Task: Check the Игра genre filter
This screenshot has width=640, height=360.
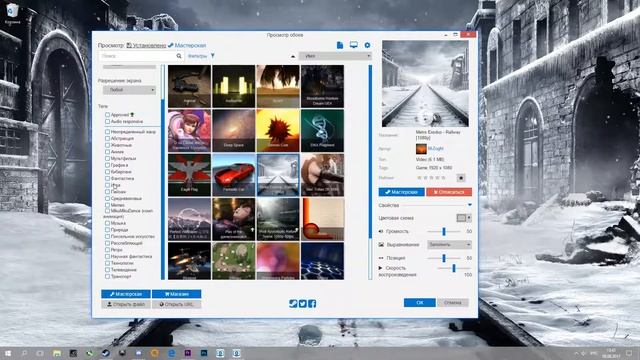Action: coord(107,185)
